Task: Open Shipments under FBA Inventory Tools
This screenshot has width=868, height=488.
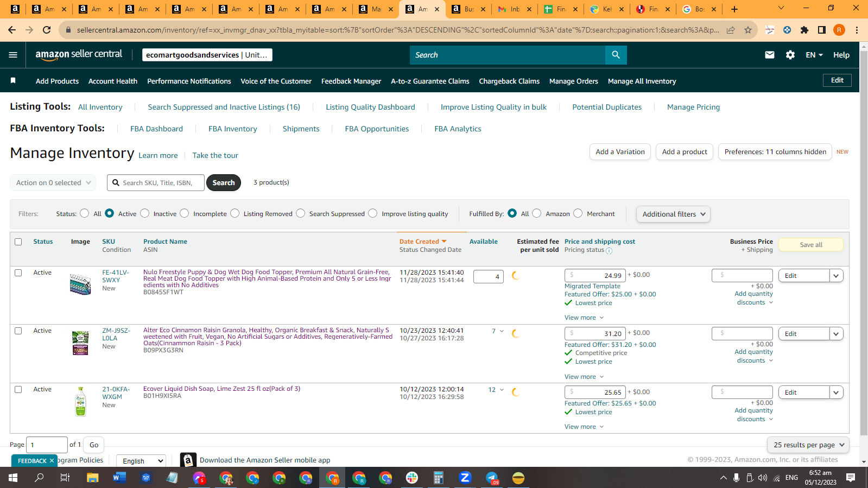Action: click(301, 129)
